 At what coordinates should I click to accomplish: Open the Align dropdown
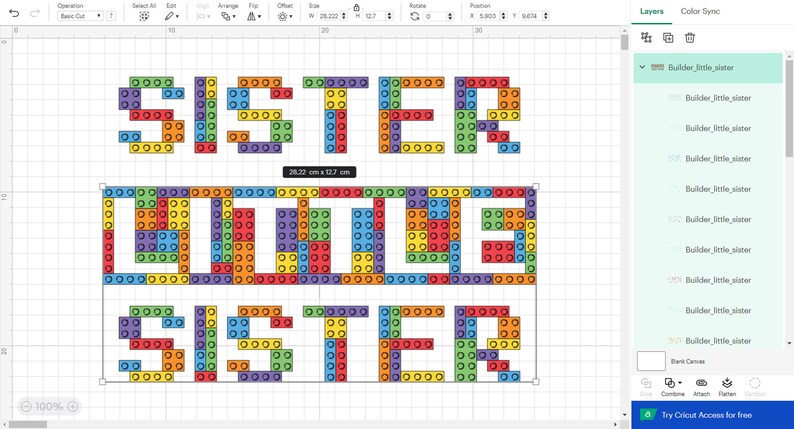pos(203,16)
